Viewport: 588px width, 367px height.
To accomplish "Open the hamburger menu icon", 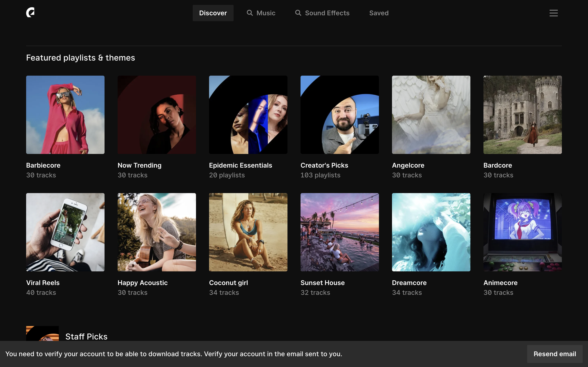I will click(x=554, y=13).
